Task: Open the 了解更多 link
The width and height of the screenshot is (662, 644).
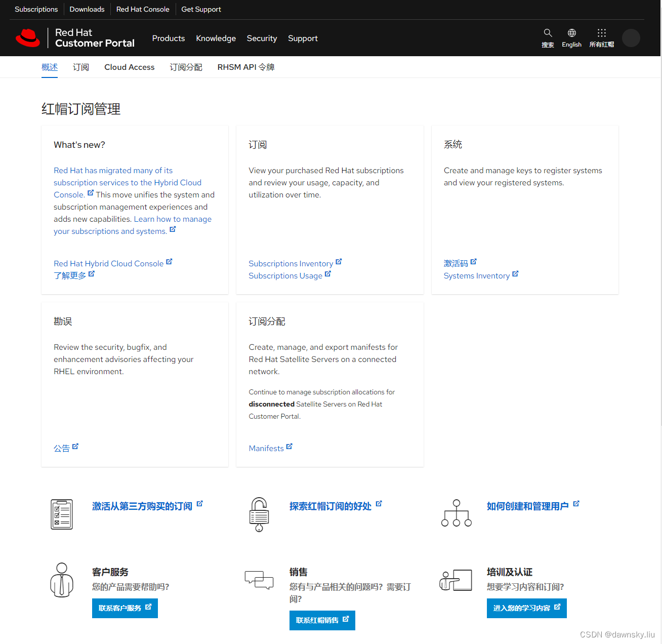Action: pyautogui.click(x=70, y=276)
